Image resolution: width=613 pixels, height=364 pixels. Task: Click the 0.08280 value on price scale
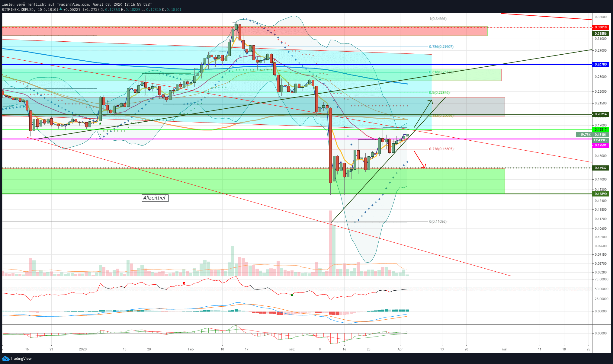coord(601,272)
